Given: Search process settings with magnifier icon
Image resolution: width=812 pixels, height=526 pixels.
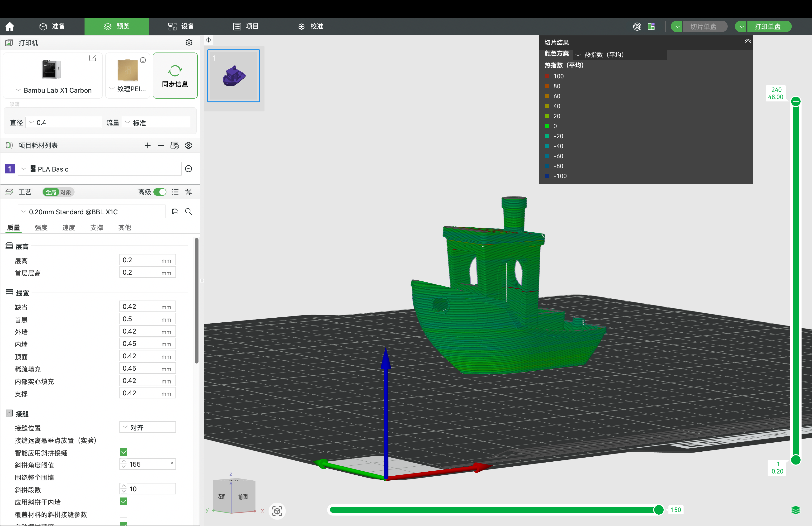Looking at the screenshot, I should click(x=188, y=212).
